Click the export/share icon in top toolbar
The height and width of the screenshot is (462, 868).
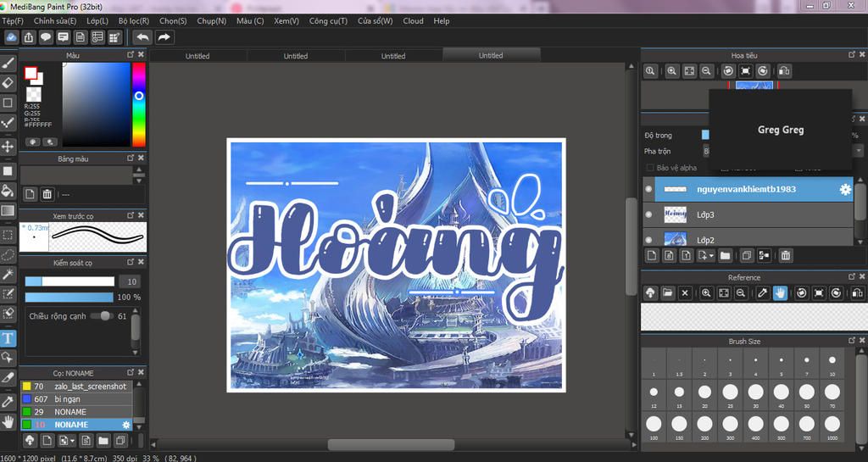(29, 37)
